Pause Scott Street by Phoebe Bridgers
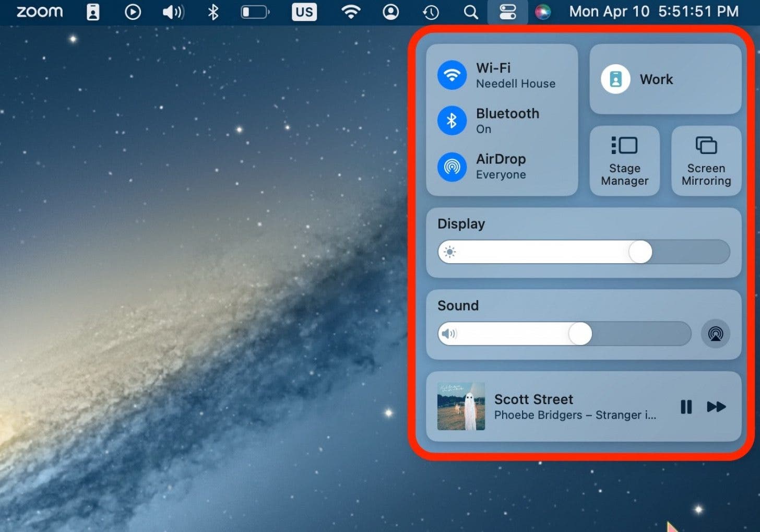This screenshot has height=532, width=760. pyautogui.click(x=686, y=407)
